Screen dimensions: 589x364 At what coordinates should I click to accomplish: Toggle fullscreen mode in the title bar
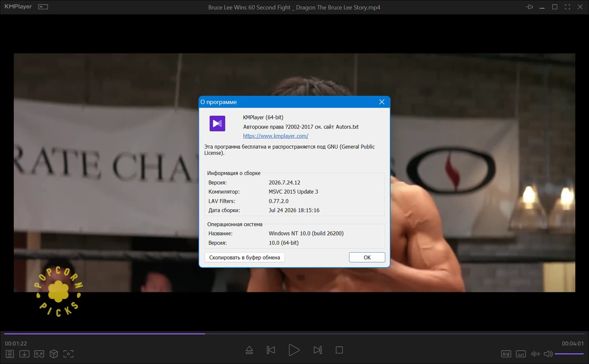coord(567,7)
